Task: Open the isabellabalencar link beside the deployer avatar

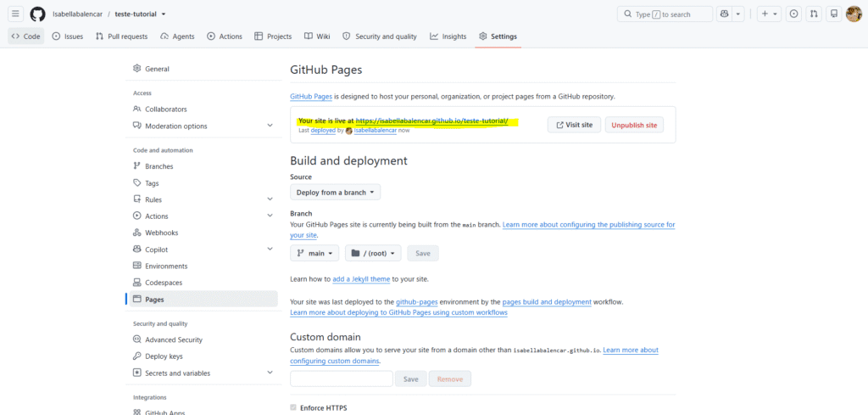Action: 375,131
